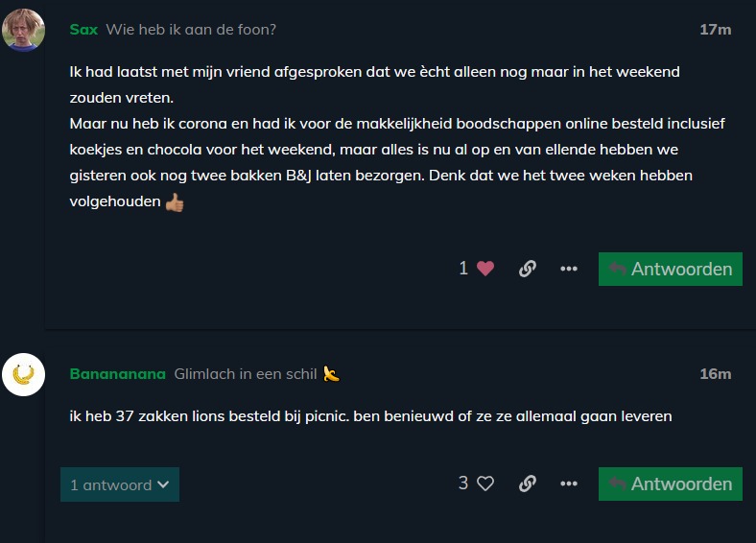Screen dimensions: 756x543
Task: Select the thumbs-up emoji in Sax's post
Action: (175, 202)
